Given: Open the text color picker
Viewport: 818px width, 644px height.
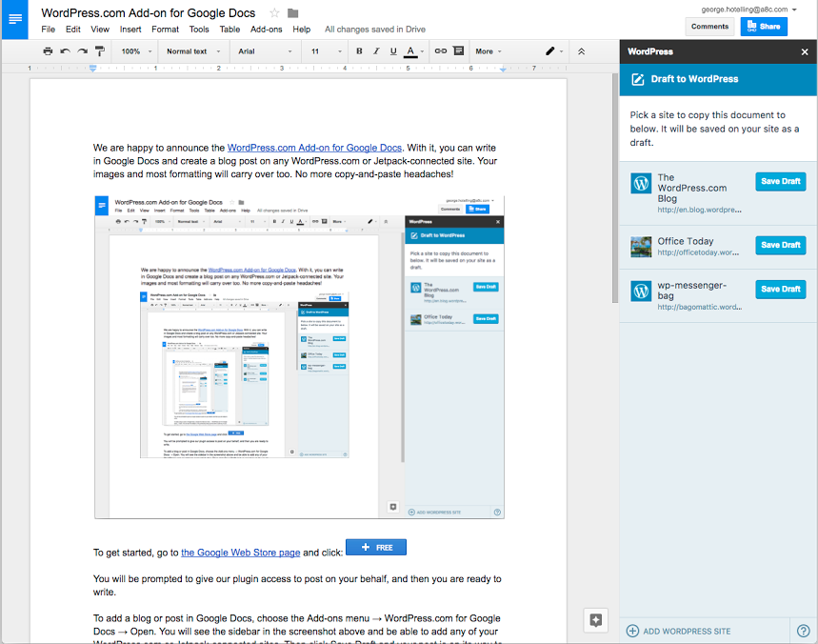Looking at the screenshot, I should [411, 51].
